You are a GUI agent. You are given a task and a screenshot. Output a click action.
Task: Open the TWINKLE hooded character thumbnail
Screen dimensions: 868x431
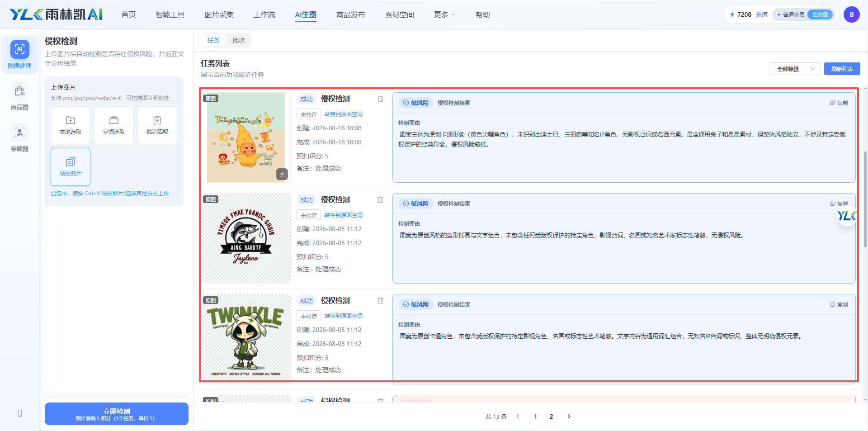[x=246, y=338]
